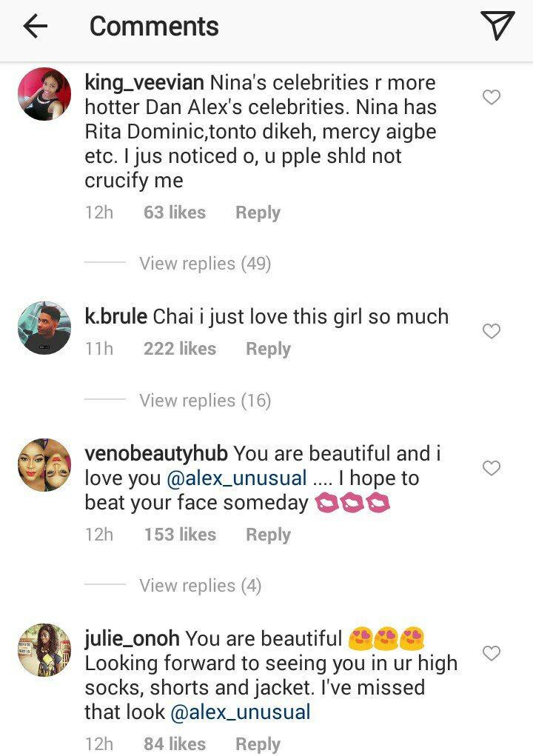Open julie_onoh's profile picture
Viewport: 533px width, 756px height.
click(x=44, y=649)
